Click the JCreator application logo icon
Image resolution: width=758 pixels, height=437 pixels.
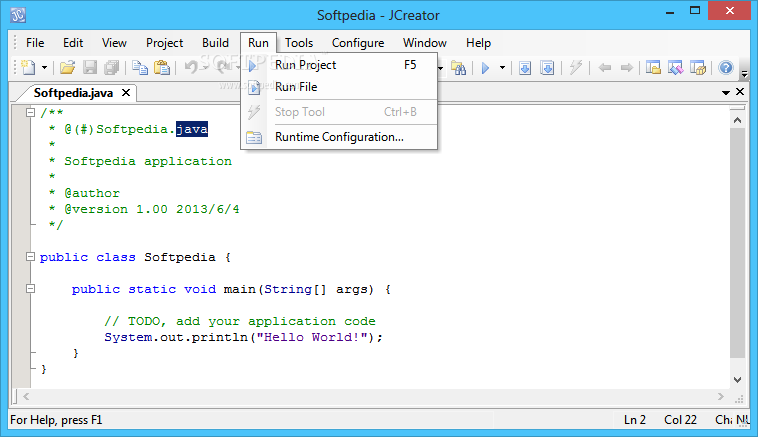tap(18, 15)
